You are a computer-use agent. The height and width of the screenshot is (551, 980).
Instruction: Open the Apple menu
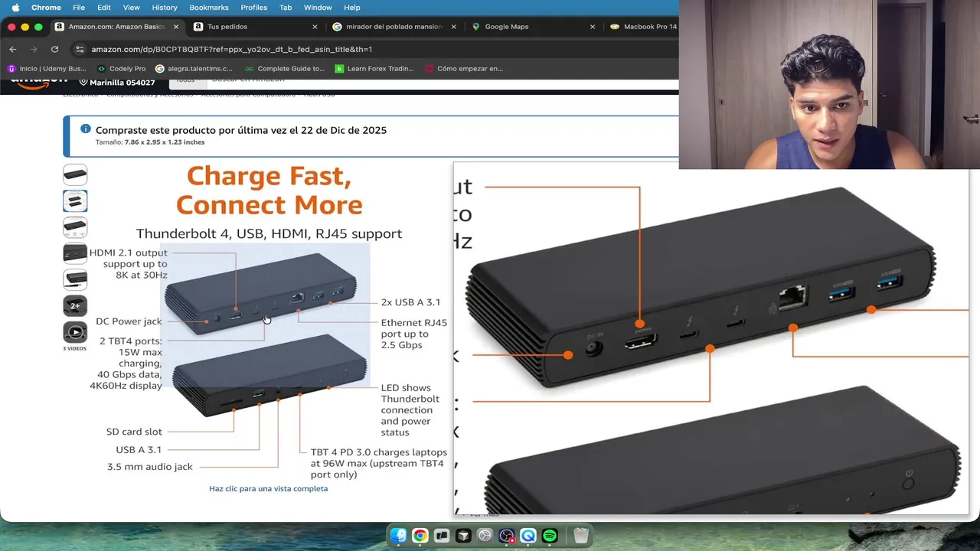[15, 8]
